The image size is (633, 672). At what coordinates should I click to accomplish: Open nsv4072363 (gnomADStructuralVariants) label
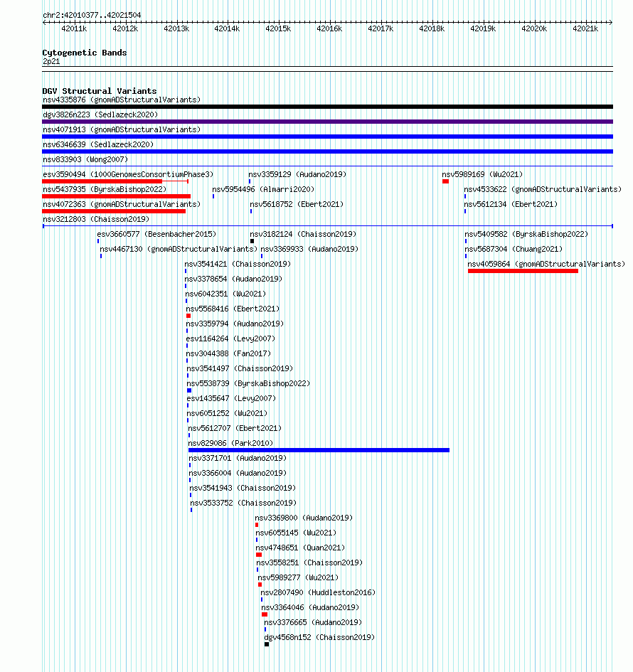[122, 204]
